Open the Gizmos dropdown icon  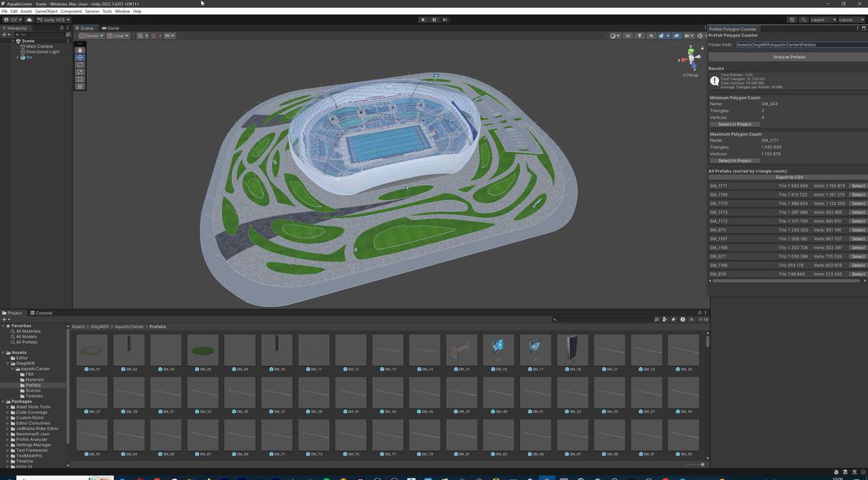(x=702, y=35)
